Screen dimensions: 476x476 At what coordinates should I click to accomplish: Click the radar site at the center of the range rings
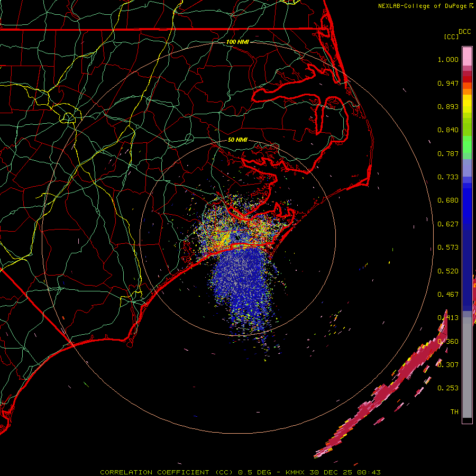pos(237,237)
